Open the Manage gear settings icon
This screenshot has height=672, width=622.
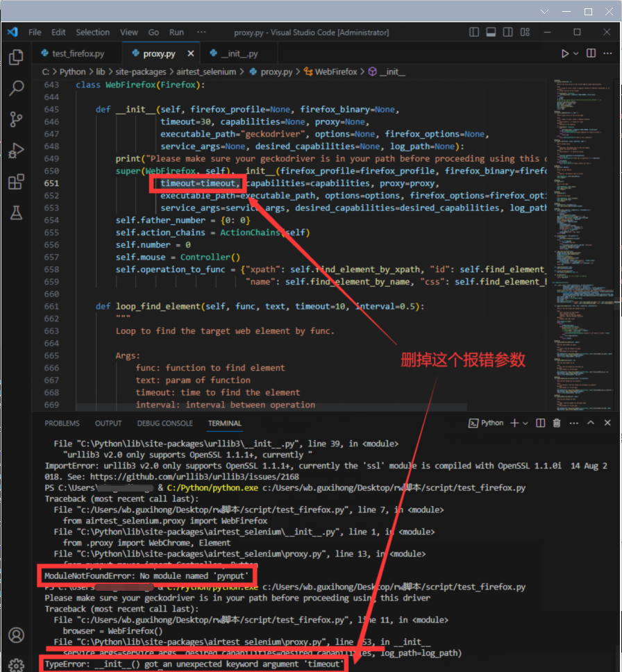tap(16, 665)
